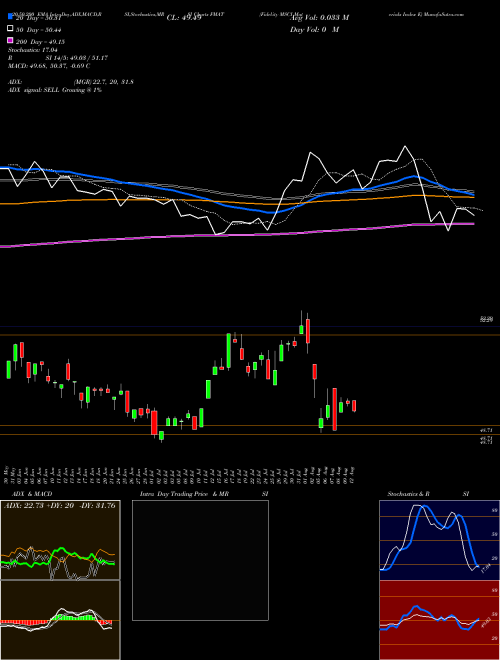Open the blue Stochastics panel
This screenshot has width=500, height=660.
[439, 540]
